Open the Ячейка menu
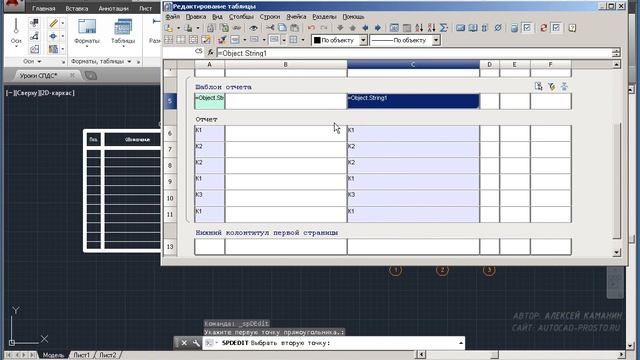This screenshot has width=640, height=360. (296, 17)
